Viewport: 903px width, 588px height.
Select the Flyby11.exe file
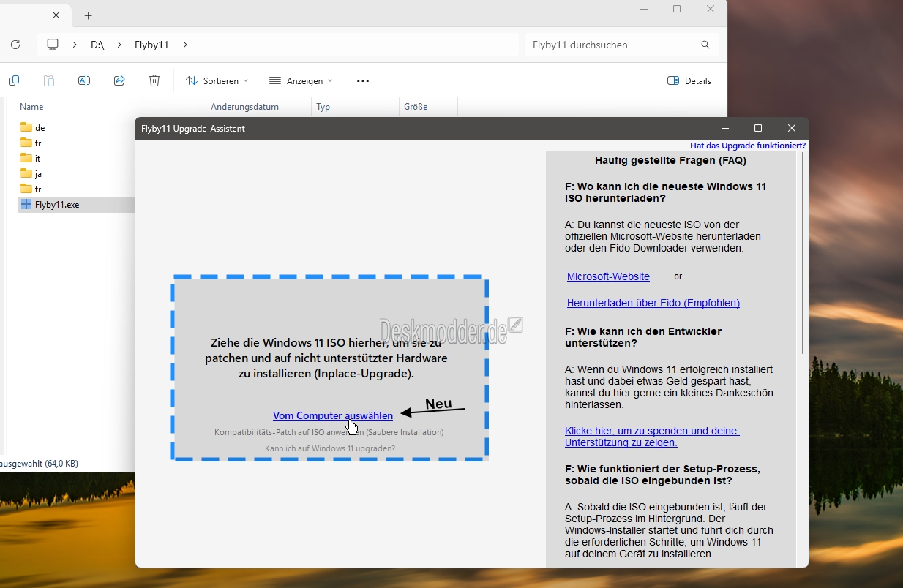click(x=76, y=205)
